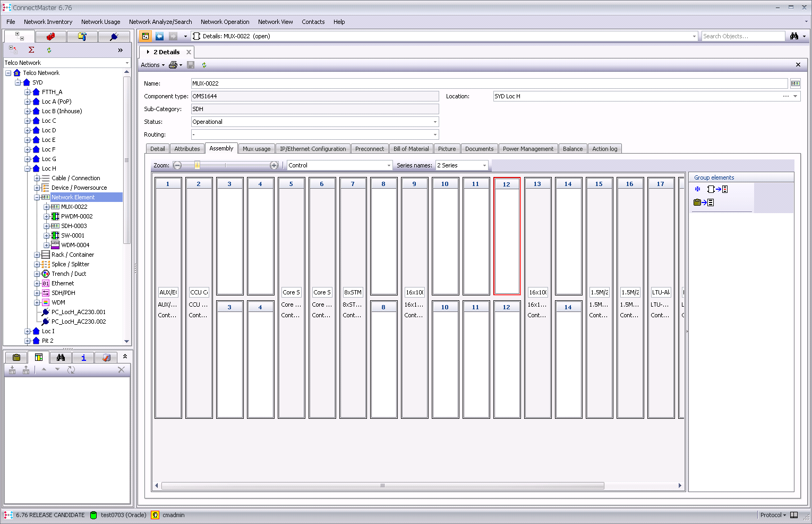Toggle the orange window layout button
Image resolution: width=812 pixels, height=524 pixels.
tap(146, 36)
